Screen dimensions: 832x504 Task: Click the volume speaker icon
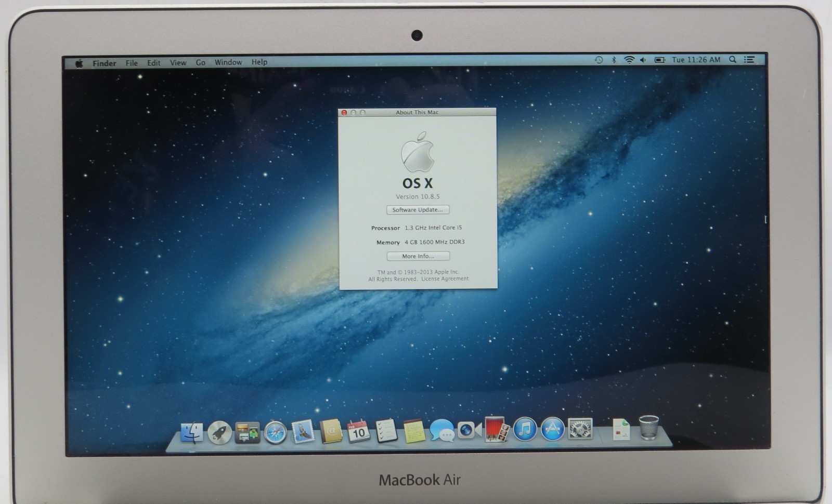643,60
